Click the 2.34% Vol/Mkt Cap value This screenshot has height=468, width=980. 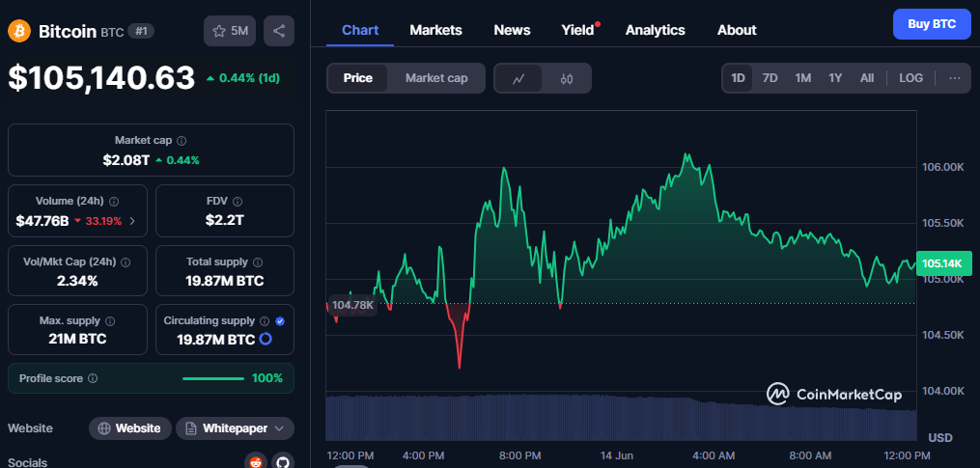click(x=77, y=281)
